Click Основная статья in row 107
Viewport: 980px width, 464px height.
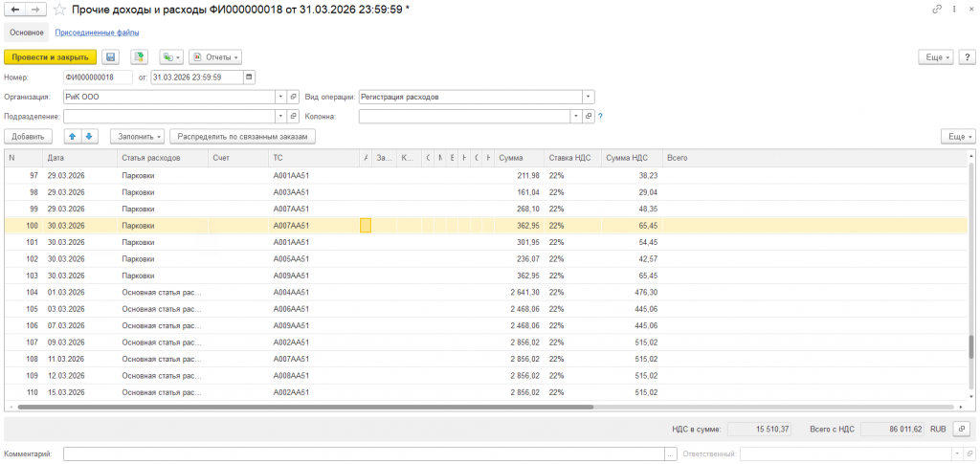tap(162, 342)
